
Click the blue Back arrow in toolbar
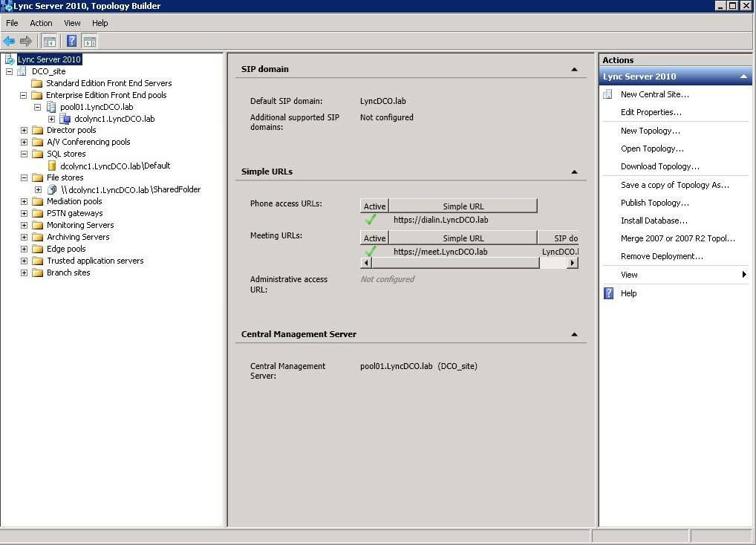click(9, 41)
